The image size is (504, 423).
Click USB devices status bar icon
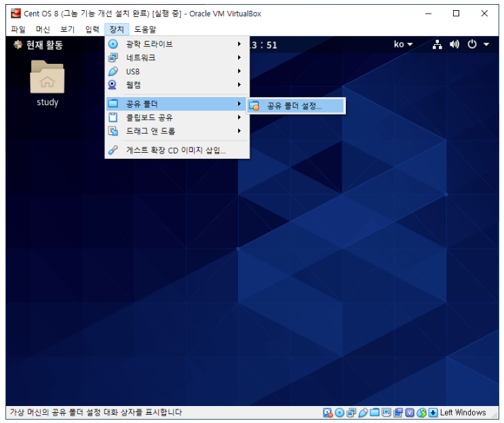pos(363,413)
